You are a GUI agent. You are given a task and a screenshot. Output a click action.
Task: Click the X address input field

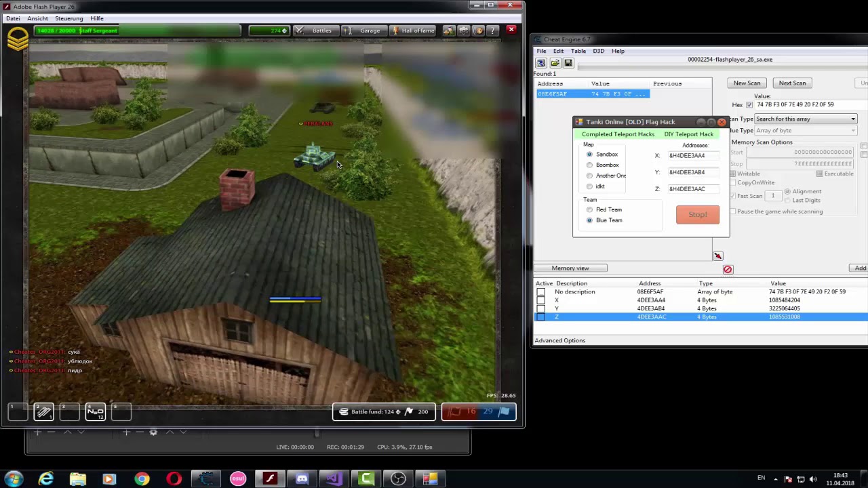pos(694,156)
